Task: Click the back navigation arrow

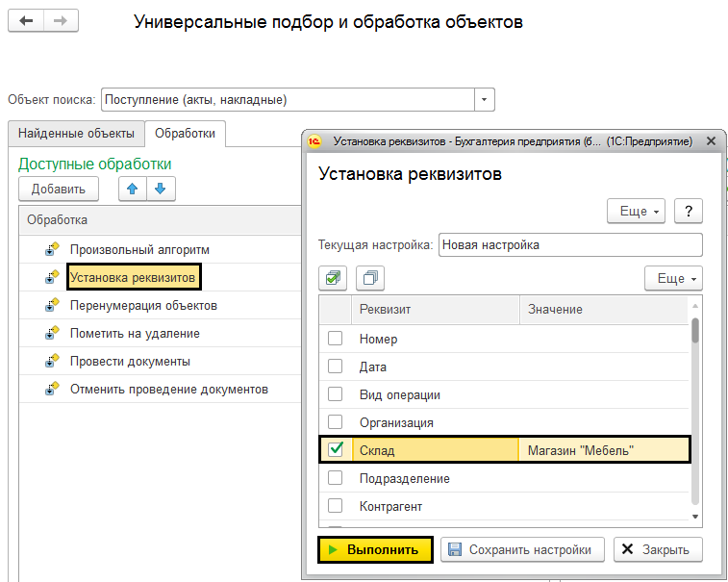Action: tap(26, 21)
